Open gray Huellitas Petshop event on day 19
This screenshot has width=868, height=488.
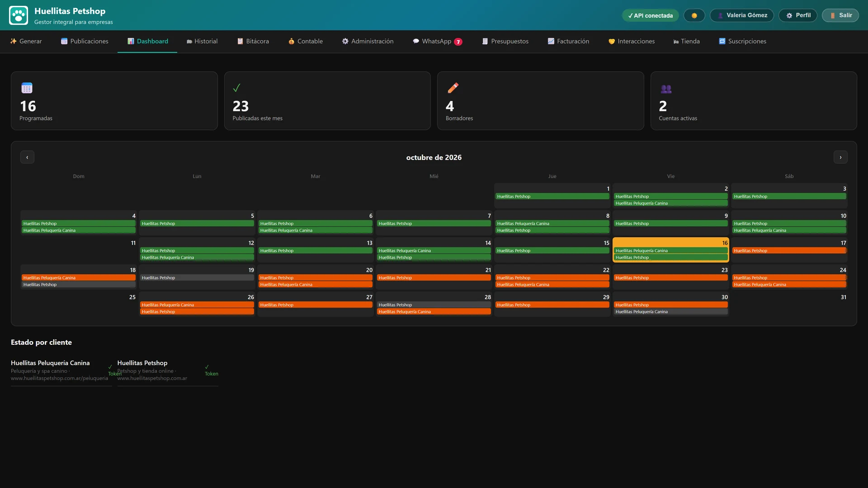(197, 278)
